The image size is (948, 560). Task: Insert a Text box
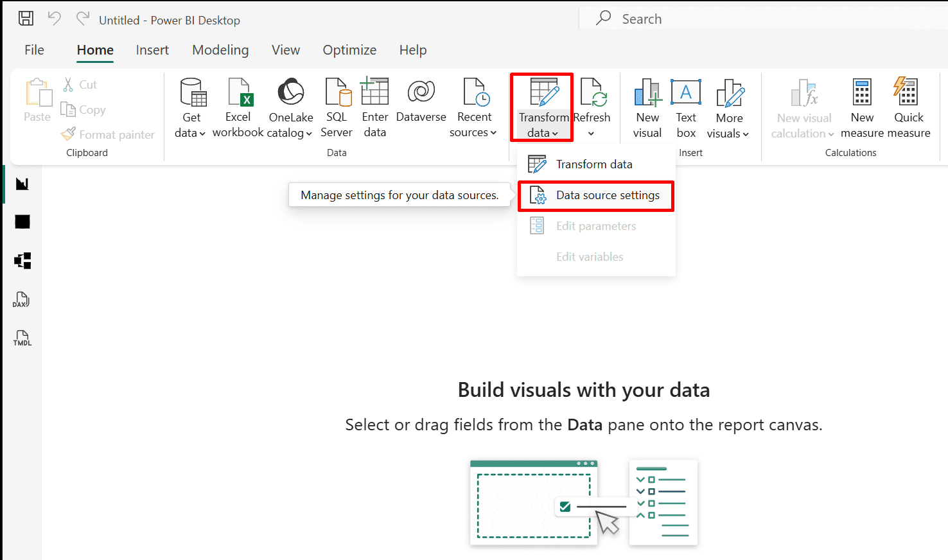click(x=685, y=107)
